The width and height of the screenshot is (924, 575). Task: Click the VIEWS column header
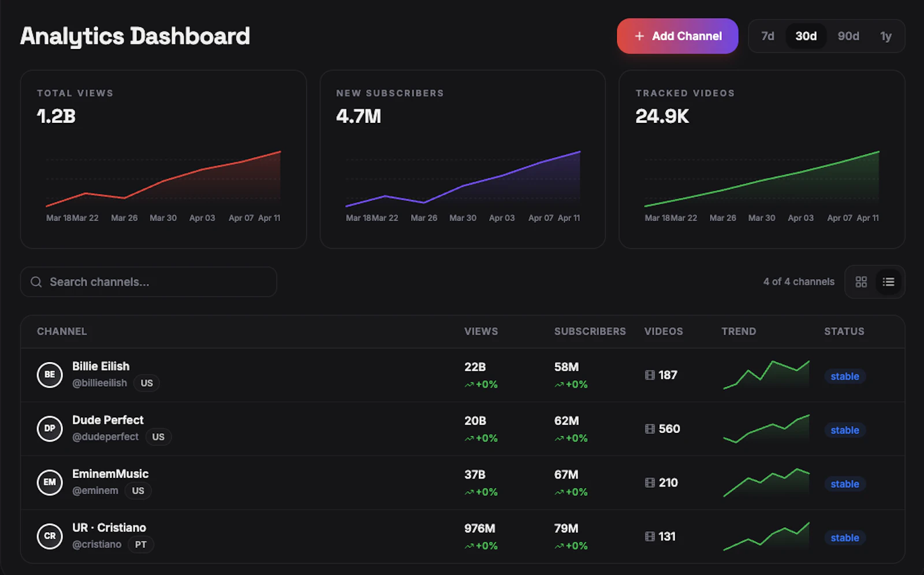click(481, 331)
